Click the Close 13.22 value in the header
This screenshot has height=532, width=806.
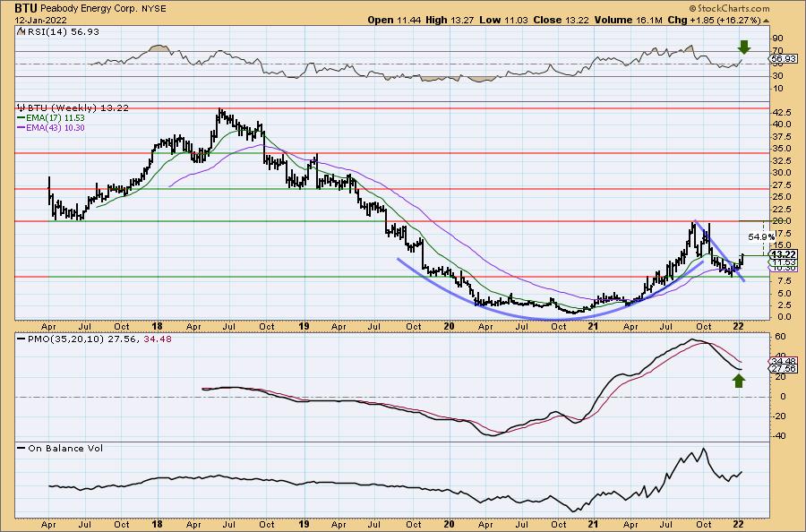click(561, 20)
